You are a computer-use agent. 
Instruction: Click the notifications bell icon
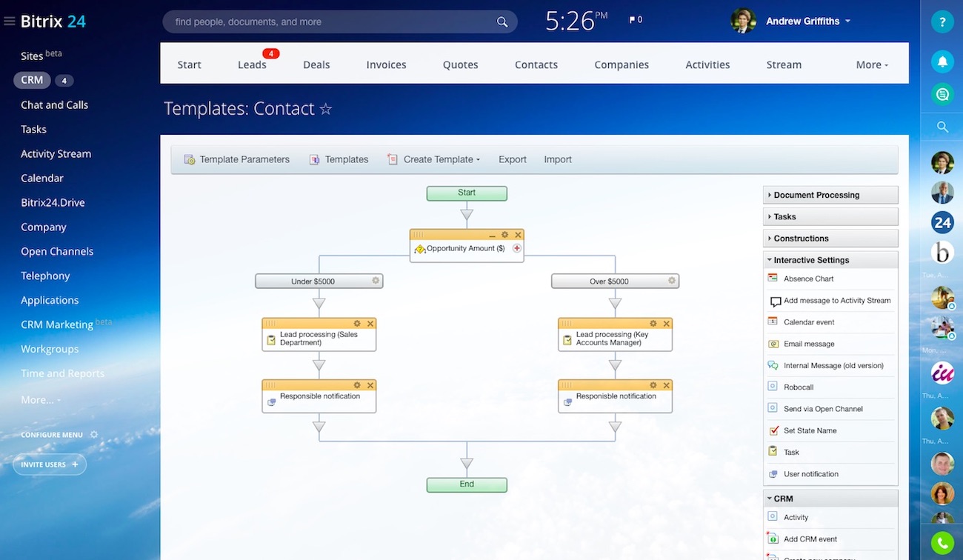pos(942,61)
